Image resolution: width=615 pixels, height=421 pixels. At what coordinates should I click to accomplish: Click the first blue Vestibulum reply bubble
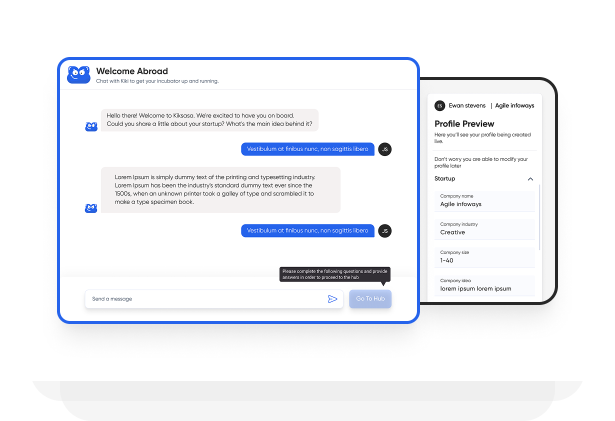[307, 148]
